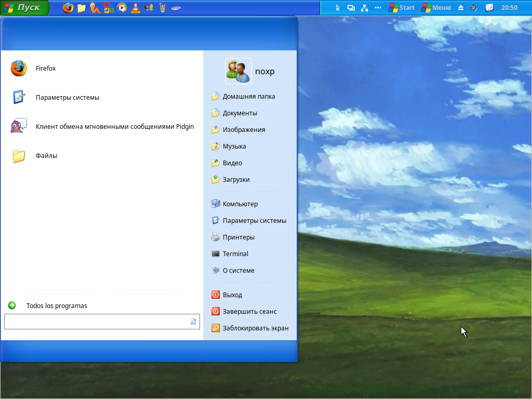This screenshot has width=532, height=399.
Task: Click the notes tray icon
Action: pos(489,8)
